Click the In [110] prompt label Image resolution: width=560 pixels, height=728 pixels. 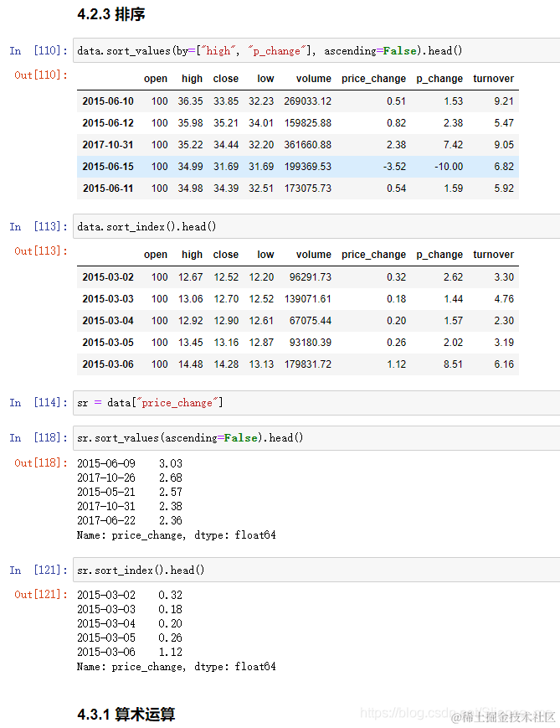(39, 50)
